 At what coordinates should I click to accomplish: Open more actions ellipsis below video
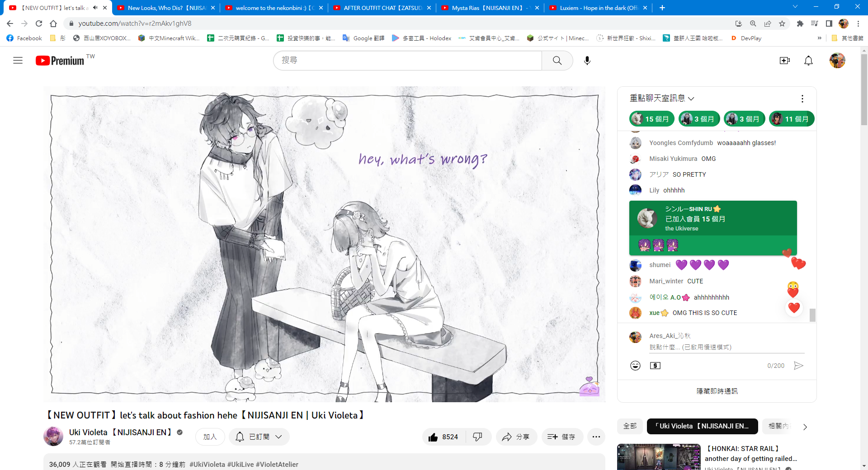tap(596, 437)
